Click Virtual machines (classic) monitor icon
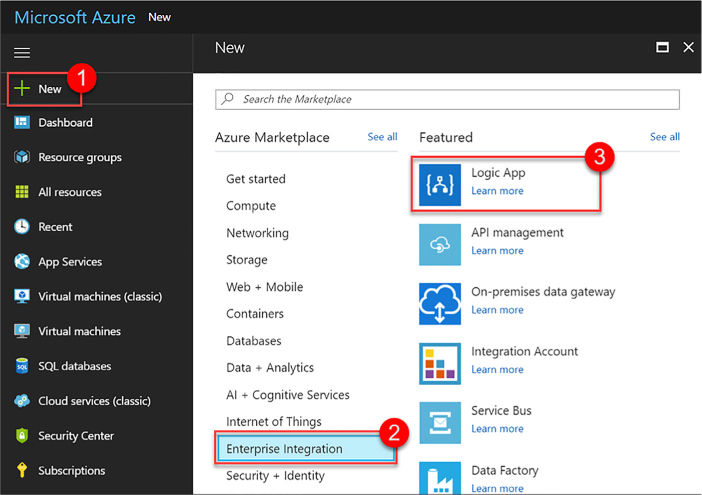Viewport: 702px width, 495px height. 21,296
